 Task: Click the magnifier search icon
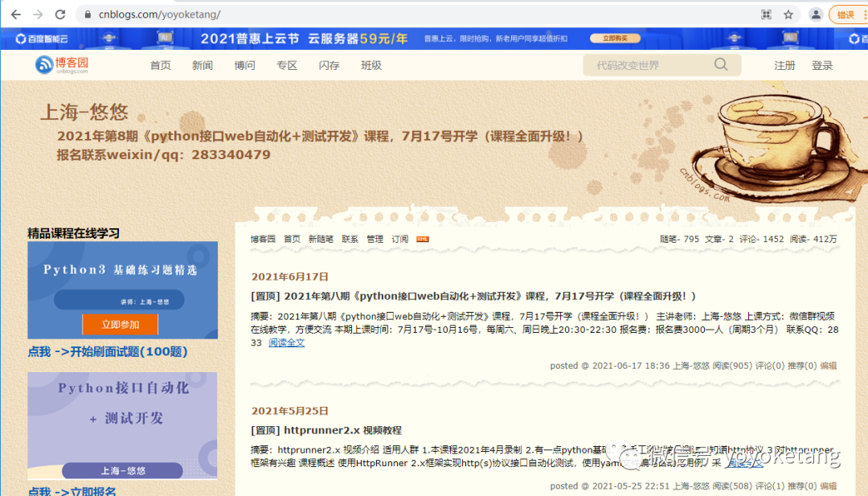click(x=721, y=65)
